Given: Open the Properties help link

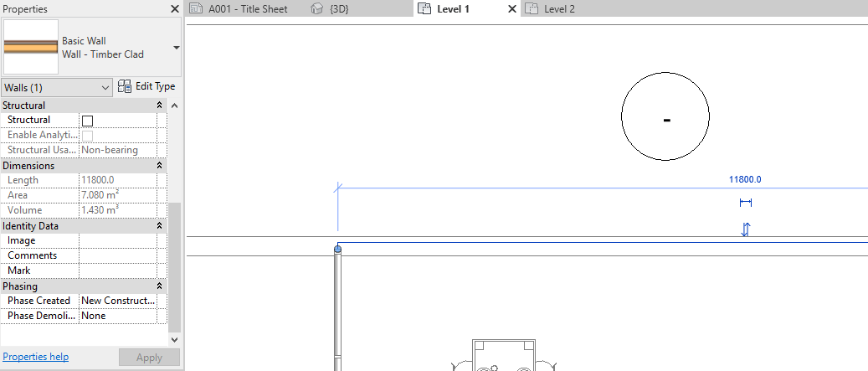Looking at the screenshot, I should [35, 357].
